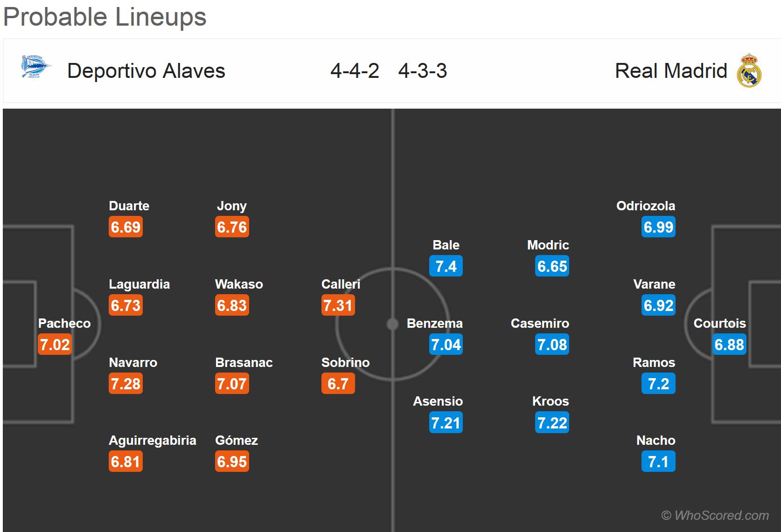
Task: Select Kroos's 7.22 rating badge
Action: point(552,423)
